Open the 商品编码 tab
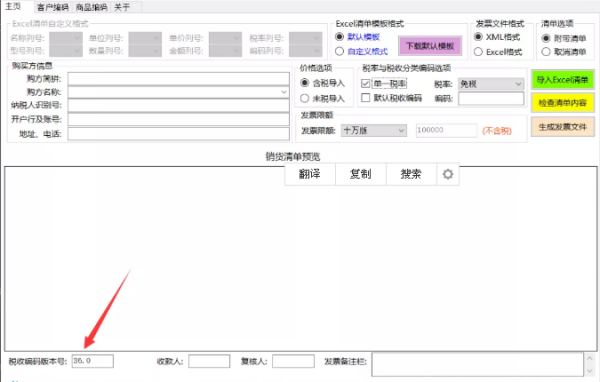Screen dimensions: 600x382 tap(91, 7)
